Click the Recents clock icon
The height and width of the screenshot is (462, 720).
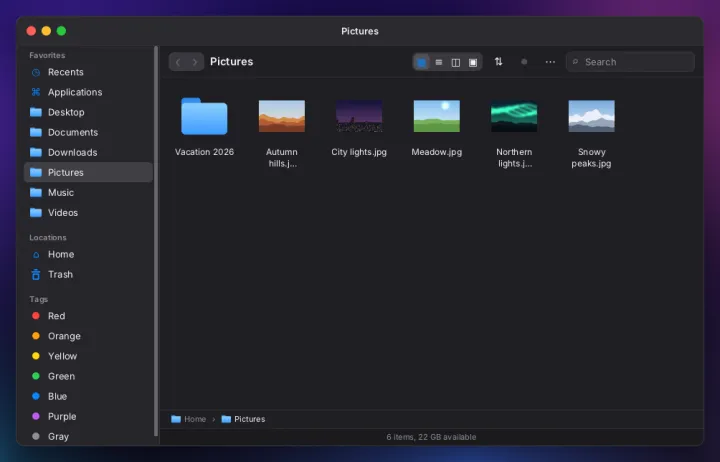(x=36, y=73)
